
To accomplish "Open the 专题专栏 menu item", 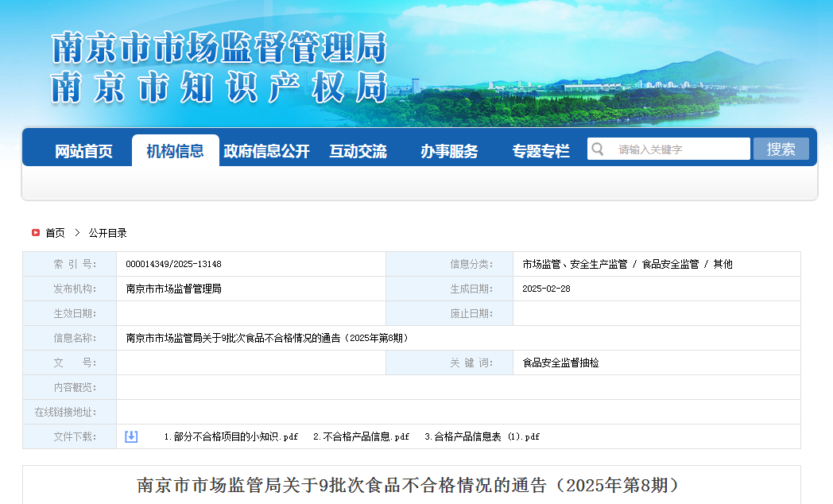I will pos(540,151).
